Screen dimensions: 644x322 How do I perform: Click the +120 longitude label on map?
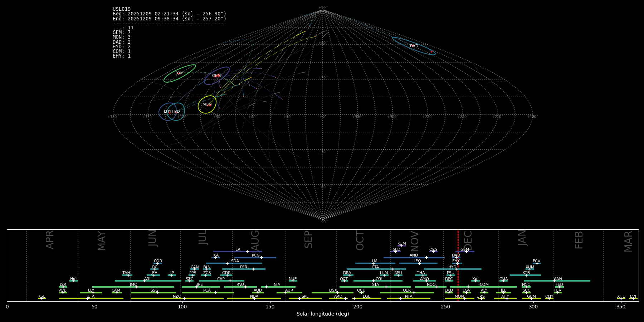[182, 117]
